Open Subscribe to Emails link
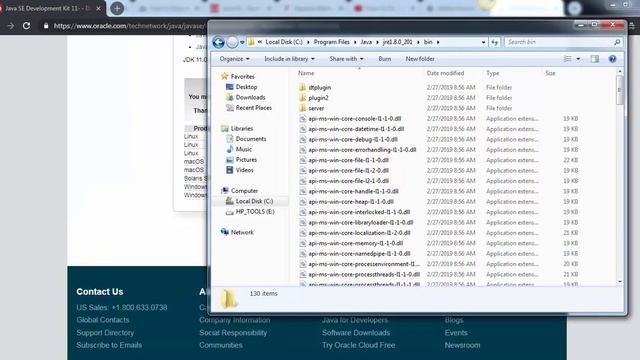The width and height of the screenshot is (640, 360). pos(109,345)
